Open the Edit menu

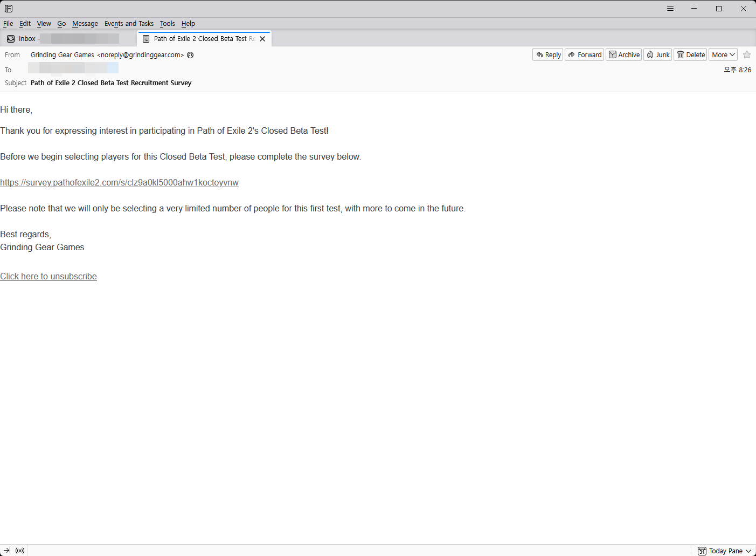point(25,24)
